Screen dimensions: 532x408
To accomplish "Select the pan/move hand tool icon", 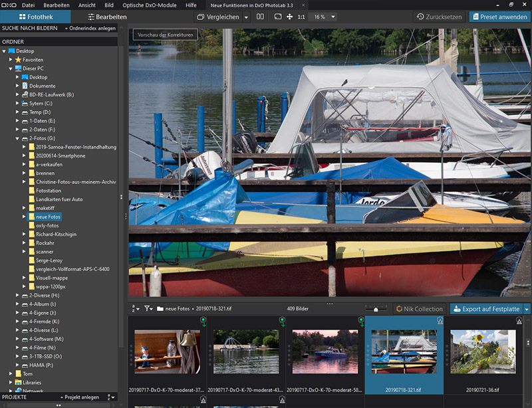I will 289,17.
